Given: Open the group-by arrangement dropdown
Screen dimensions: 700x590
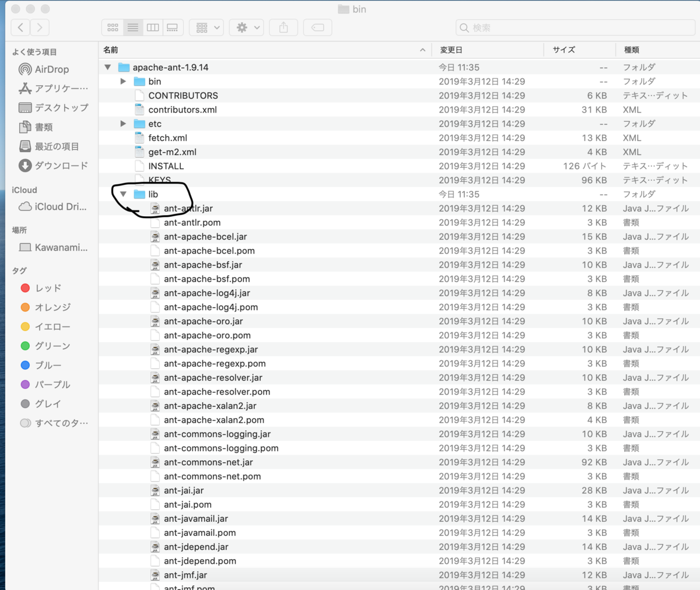Looking at the screenshot, I should [206, 27].
